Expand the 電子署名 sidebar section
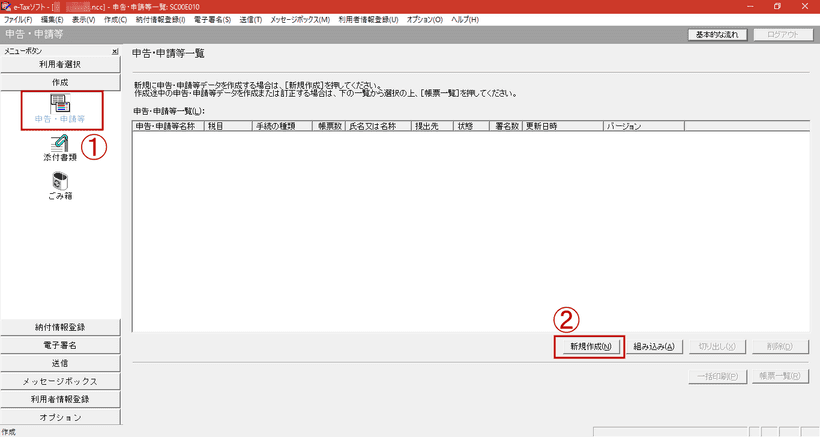This screenshot has height=437, width=820. (60, 345)
